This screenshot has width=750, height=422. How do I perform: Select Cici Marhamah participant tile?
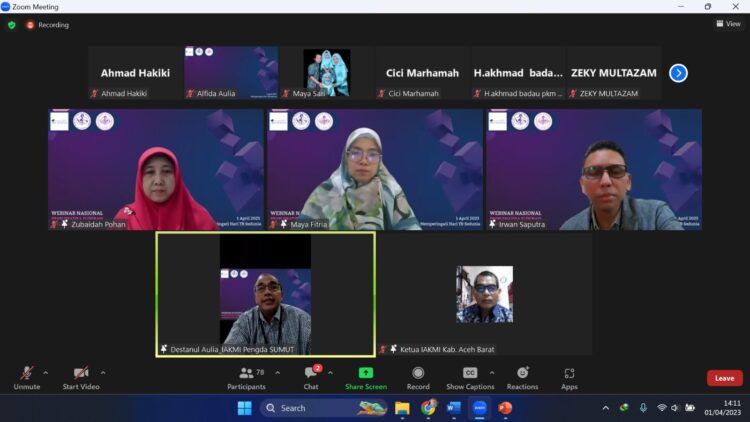422,73
